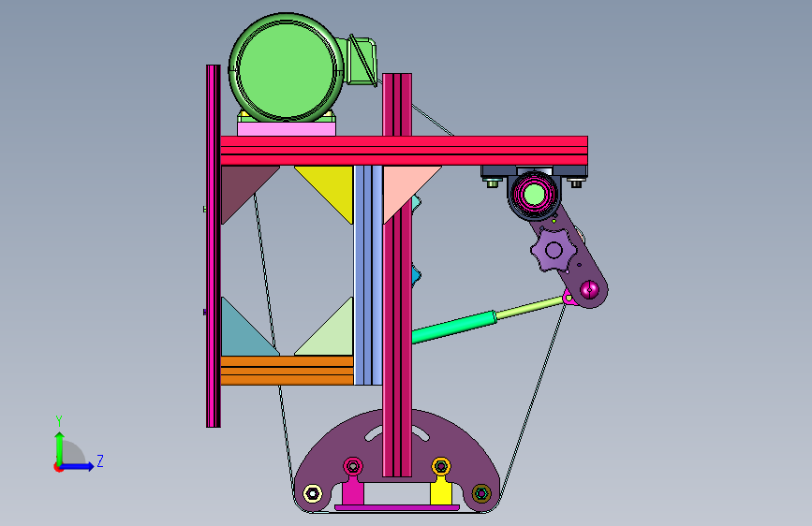Screen dimensions: 812x526
Task: Click the dark maroon triangular gusset
Action: (243, 186)
